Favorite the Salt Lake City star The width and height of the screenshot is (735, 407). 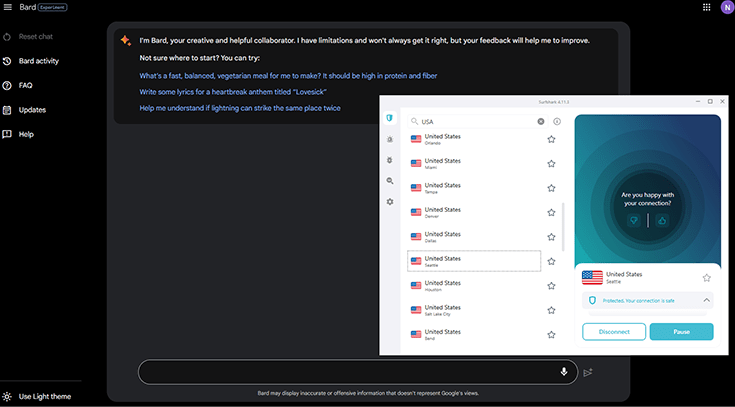pos(551,310)
